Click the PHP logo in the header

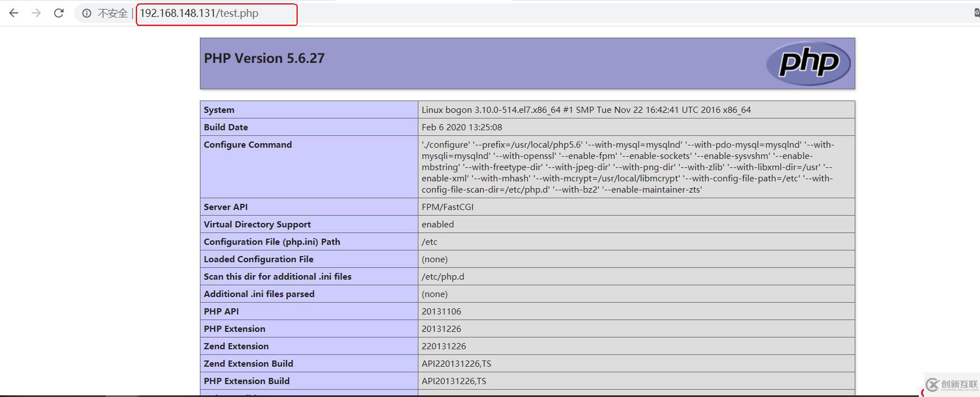click(808, 63)
